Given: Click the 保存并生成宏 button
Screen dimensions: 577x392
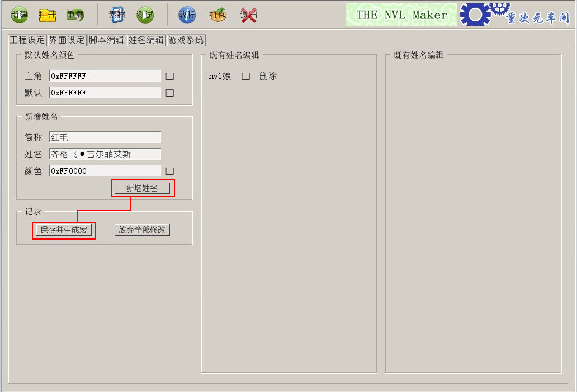Looking at the screenshot, I should 64,230.
